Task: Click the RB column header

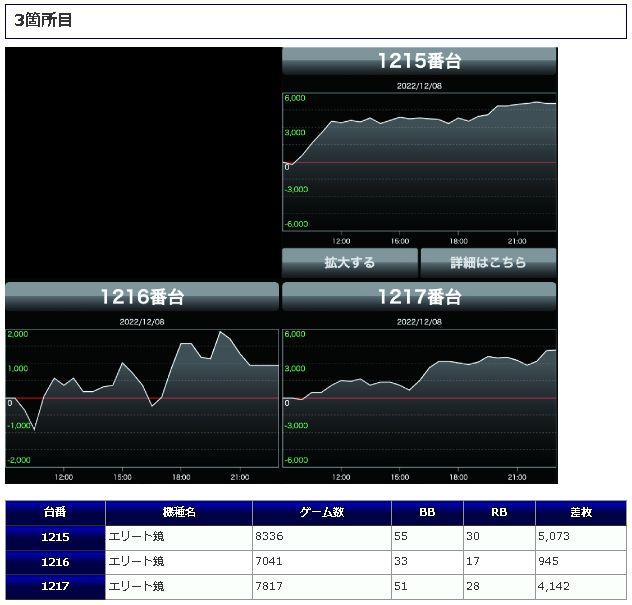Action: [x=499, y=513]
